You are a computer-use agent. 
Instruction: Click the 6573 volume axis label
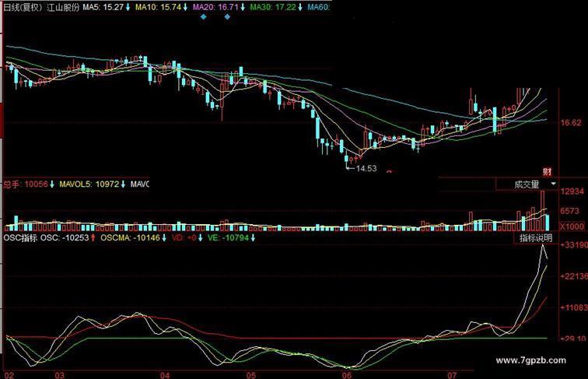point(570,211)
